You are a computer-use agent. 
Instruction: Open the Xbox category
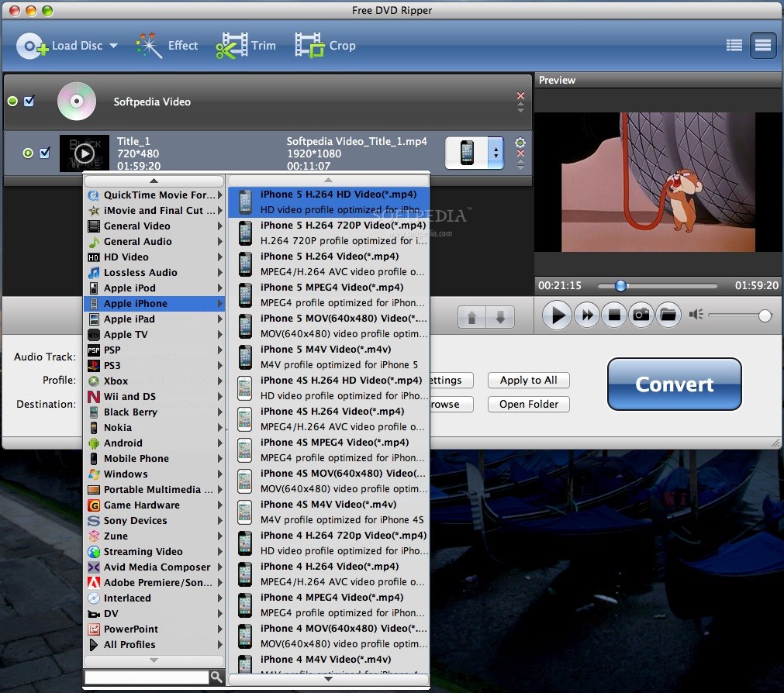[154, 381]
